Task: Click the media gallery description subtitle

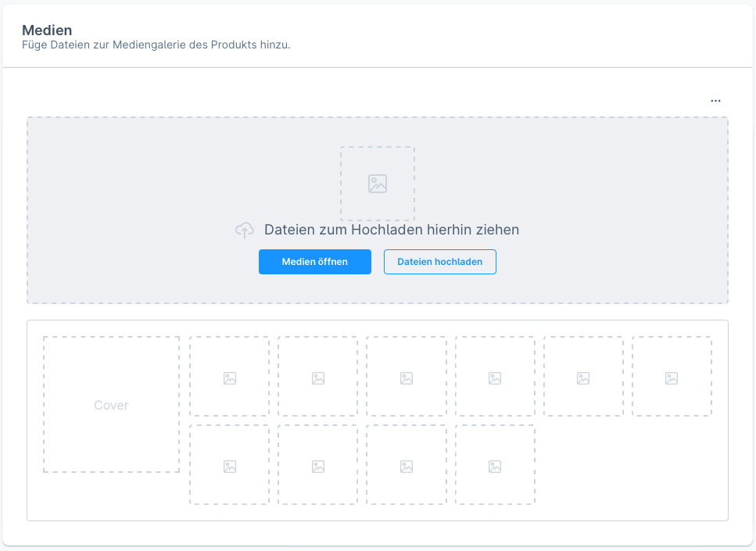Action: [x=156, y=45]
